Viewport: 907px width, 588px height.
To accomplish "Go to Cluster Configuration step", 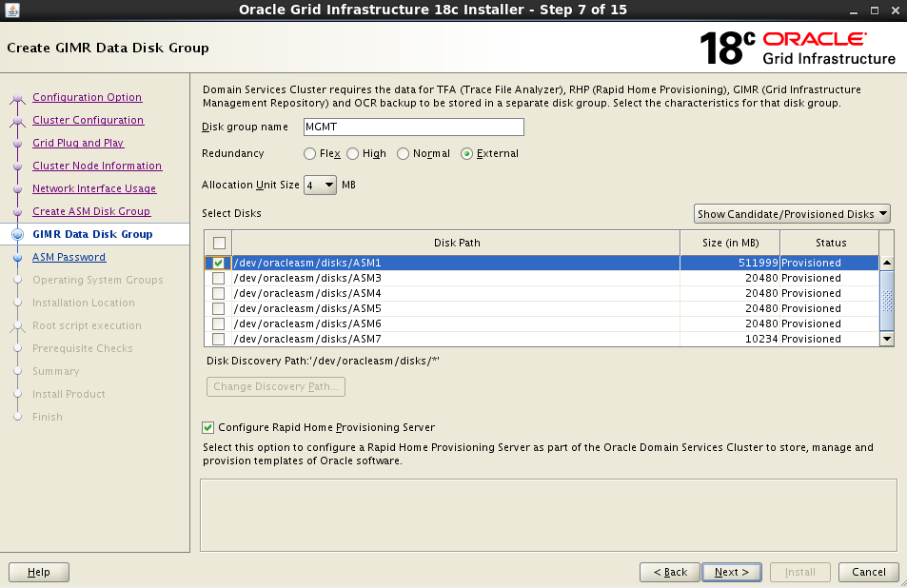I will pos(88,120).
